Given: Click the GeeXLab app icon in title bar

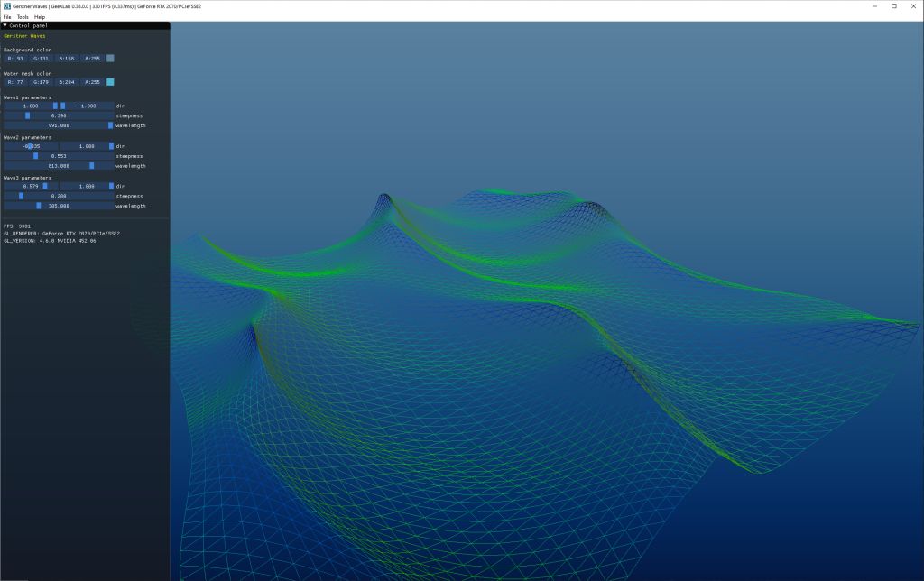Looking at the screenshot, I should pyautogui.click(x=6, y=6).
